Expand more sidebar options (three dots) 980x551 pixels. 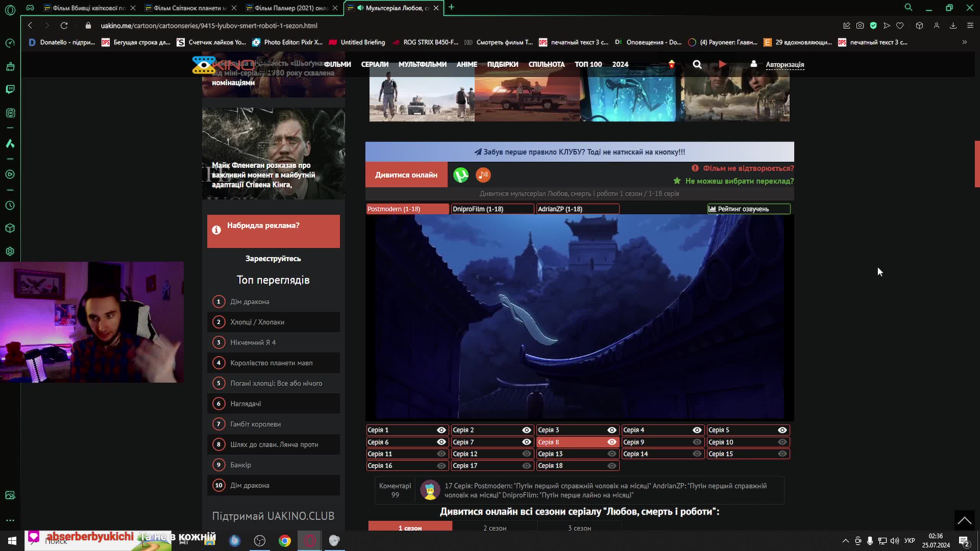[x=10, y=520]
